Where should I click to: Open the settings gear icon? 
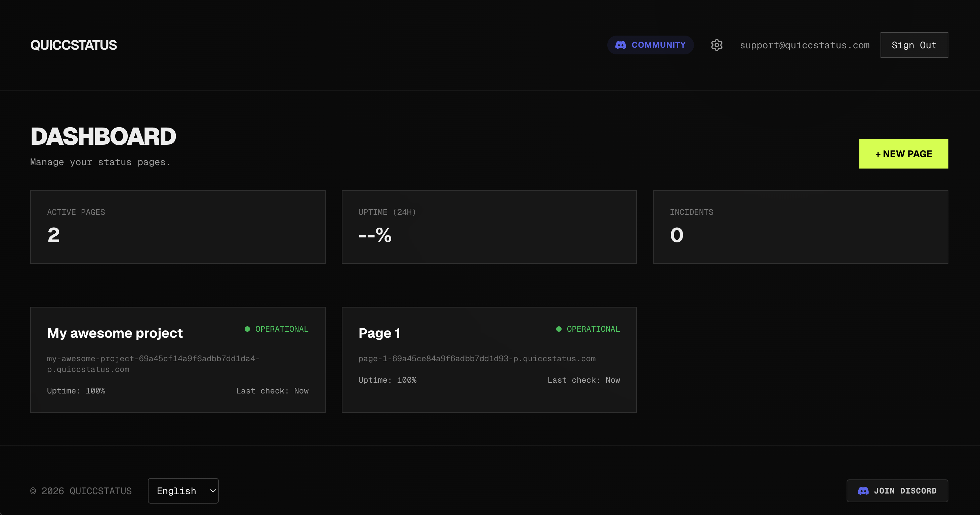717,45
